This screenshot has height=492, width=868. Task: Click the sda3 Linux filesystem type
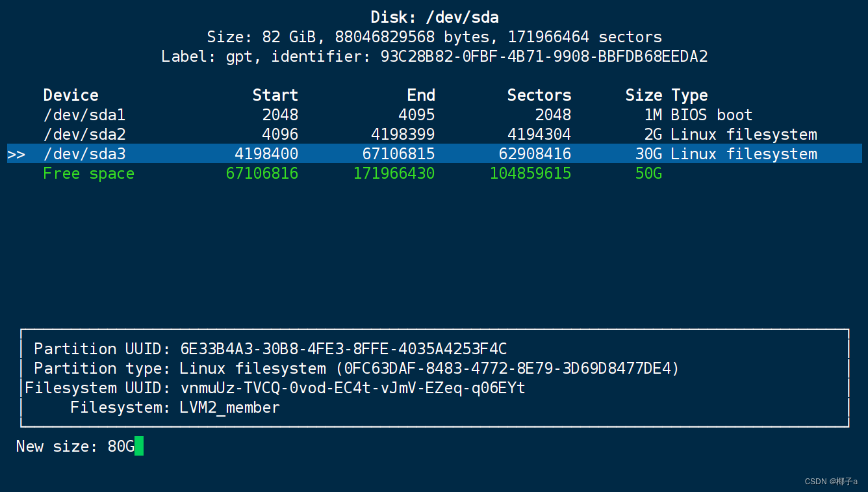744,154
